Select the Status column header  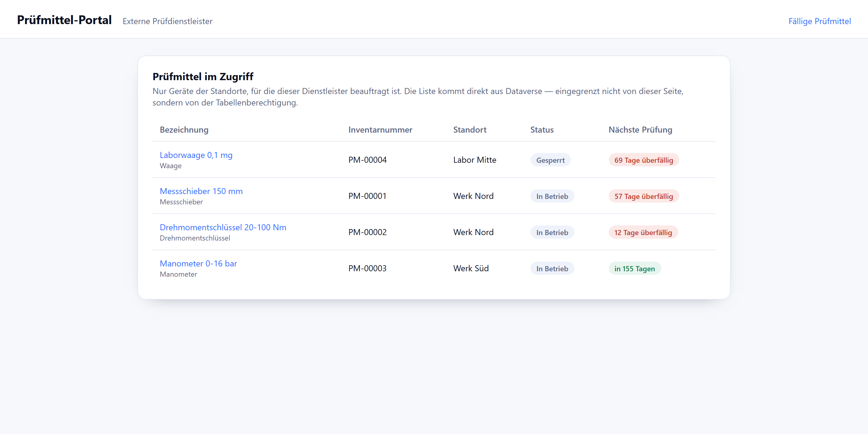[542, 130]
